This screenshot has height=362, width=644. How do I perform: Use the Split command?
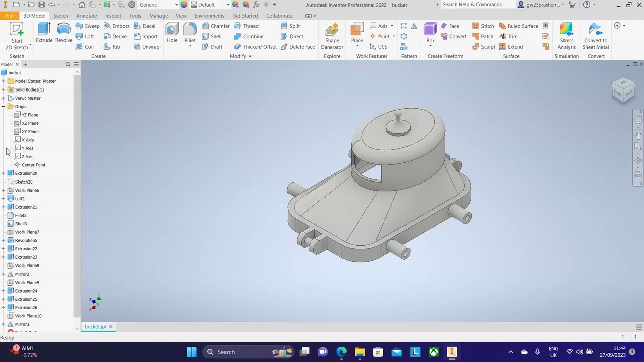point(290,26)
